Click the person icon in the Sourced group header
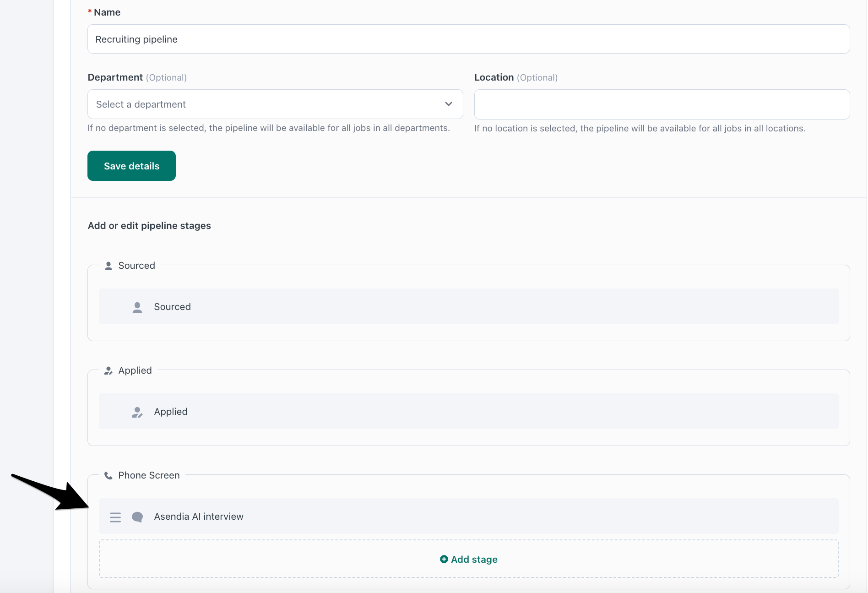Viewport: 868px width, 593px height. 108,266
